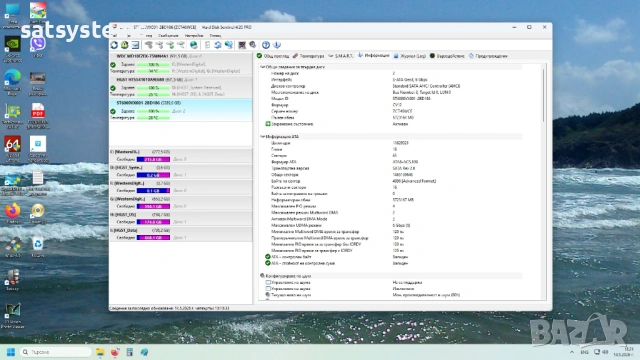Open the Overview tab with green check
Screen dimensions: 640x360
(273, 56)
